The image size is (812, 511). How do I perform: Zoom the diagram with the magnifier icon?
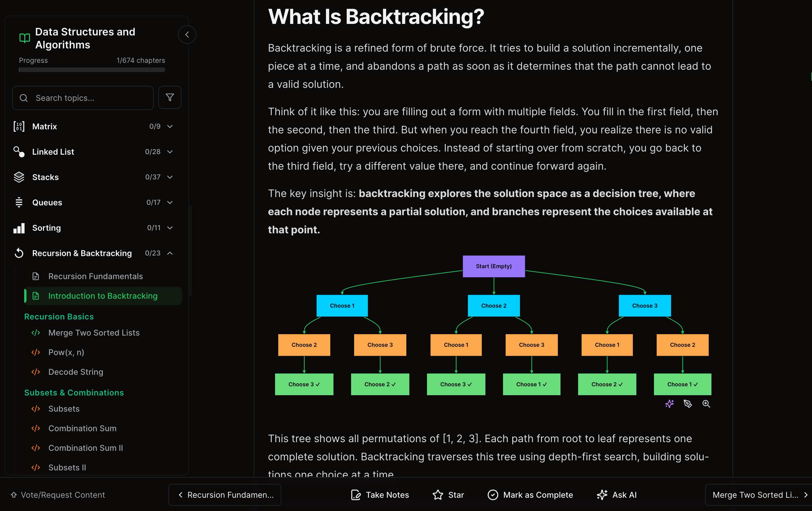(x=706, y=404)
